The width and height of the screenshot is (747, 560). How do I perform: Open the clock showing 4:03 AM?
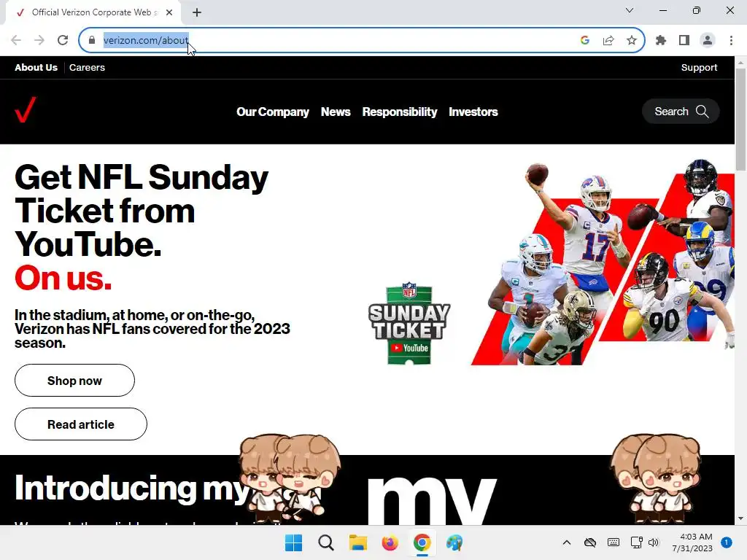(x=692, y=542)
